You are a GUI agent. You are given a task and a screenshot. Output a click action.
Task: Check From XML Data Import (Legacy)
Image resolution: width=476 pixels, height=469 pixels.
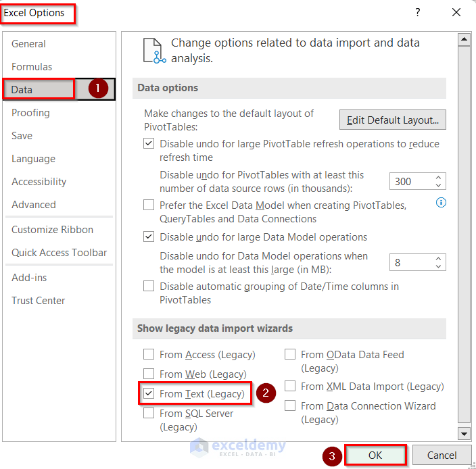290,386
